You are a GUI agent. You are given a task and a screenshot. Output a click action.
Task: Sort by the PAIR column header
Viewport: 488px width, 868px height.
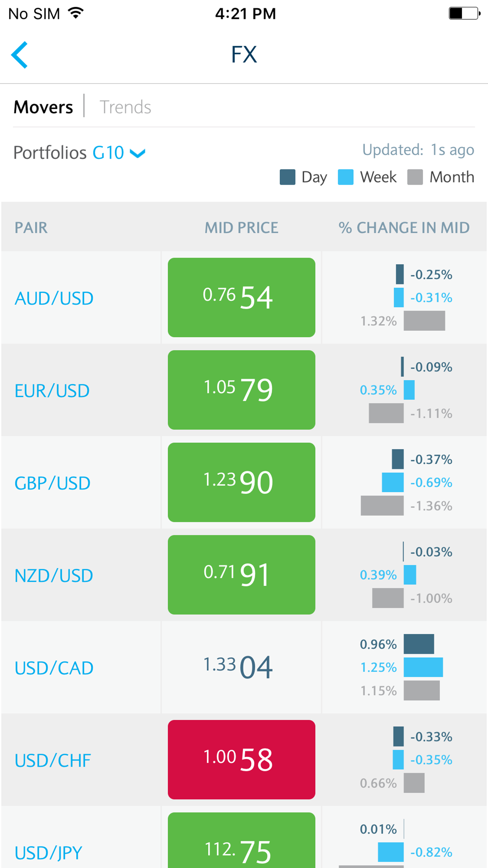click(31, 228)
